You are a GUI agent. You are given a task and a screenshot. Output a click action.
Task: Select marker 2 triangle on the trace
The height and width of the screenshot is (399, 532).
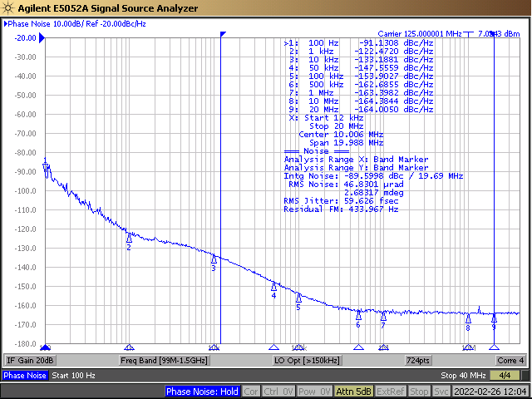click(x=129, y=238)
